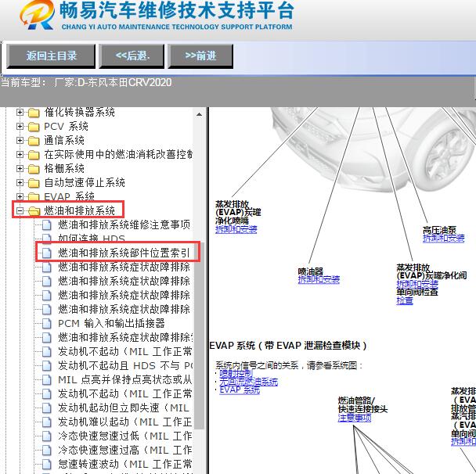Expand the PCV 系统 folder node
476x474 pixels.
tap(20, 126)
